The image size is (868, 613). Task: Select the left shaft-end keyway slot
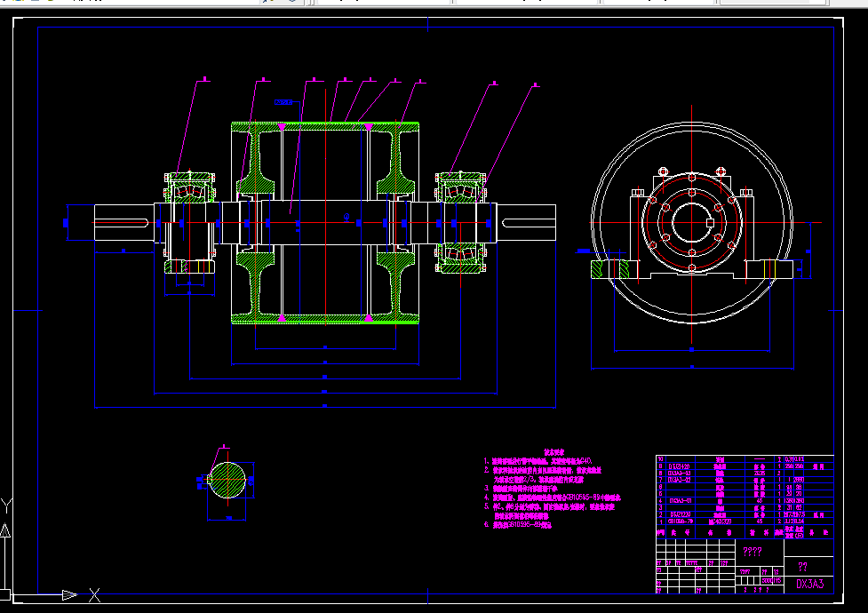(121, 223)
